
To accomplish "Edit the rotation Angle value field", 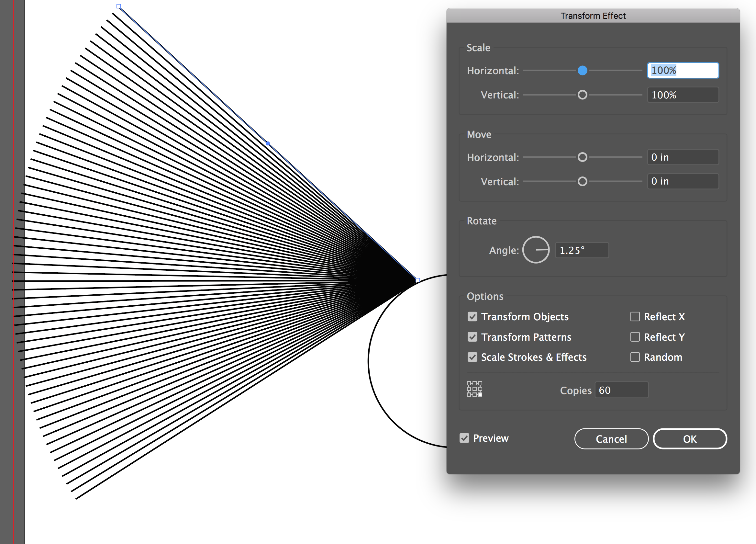I will [x=582, y=250].
